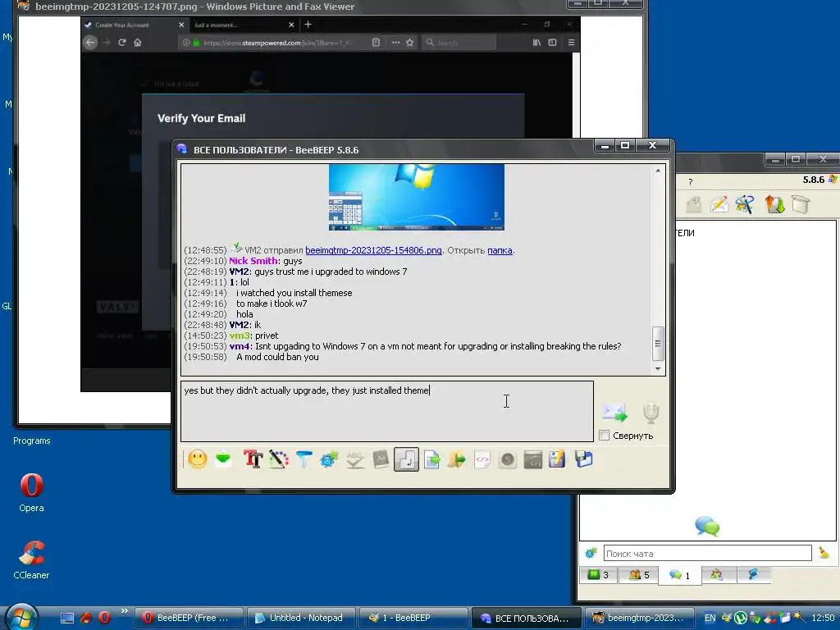Screen dimensions: 840x630
Task: Click the broom clear-search icon
Action: coord(824,553)
